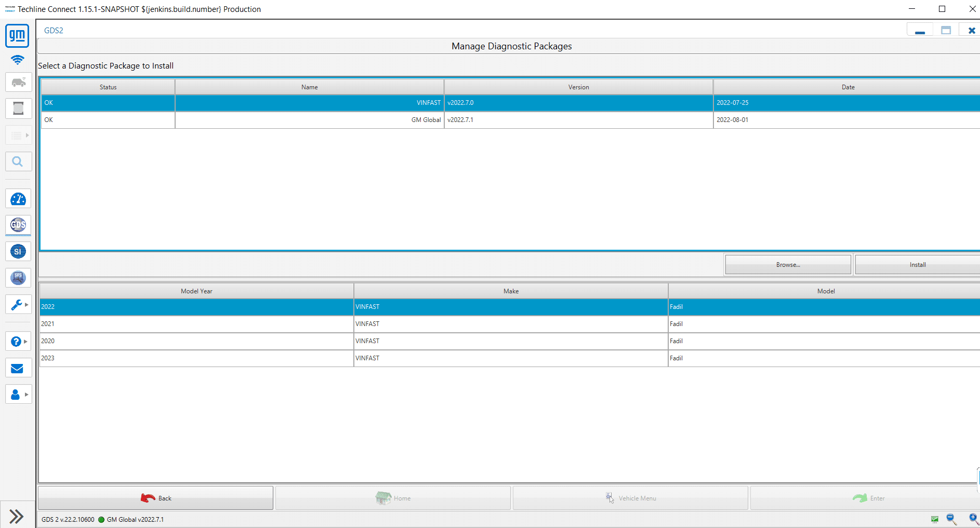This screenshot has height=528, width=980.
Task: Switch to the GDS2 tab
Action: tap(54, 31)
